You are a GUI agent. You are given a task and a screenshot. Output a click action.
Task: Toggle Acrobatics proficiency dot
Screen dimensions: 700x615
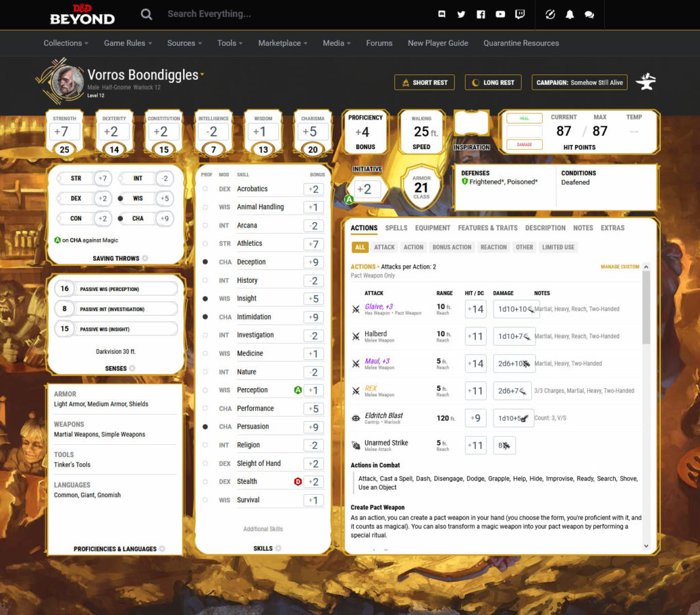coord(205,189)
